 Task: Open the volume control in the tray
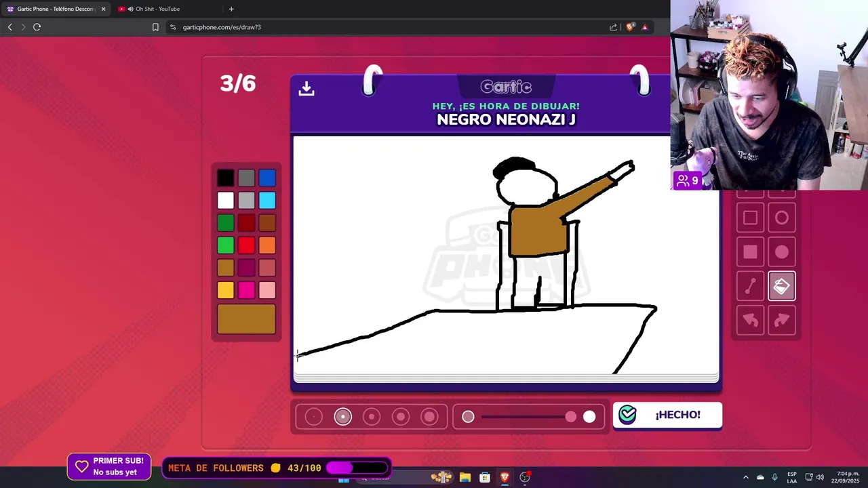[x=820, y=477]
